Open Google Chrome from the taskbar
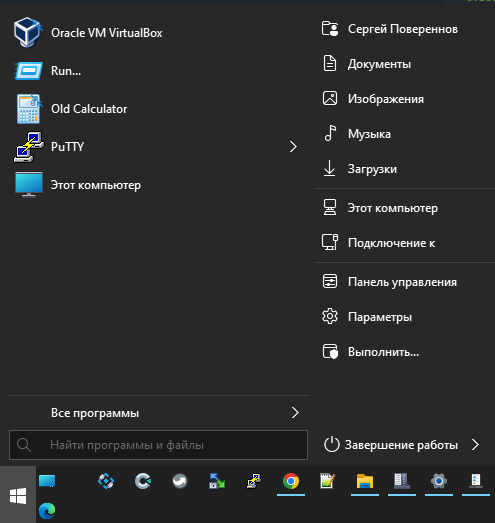 (x=291, y=481)
